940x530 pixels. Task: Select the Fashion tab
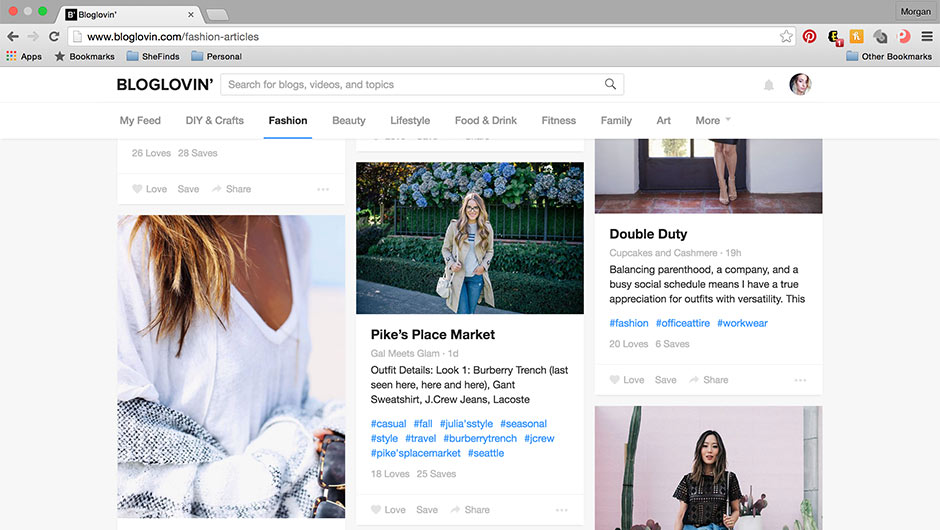[x=288, y=121]
